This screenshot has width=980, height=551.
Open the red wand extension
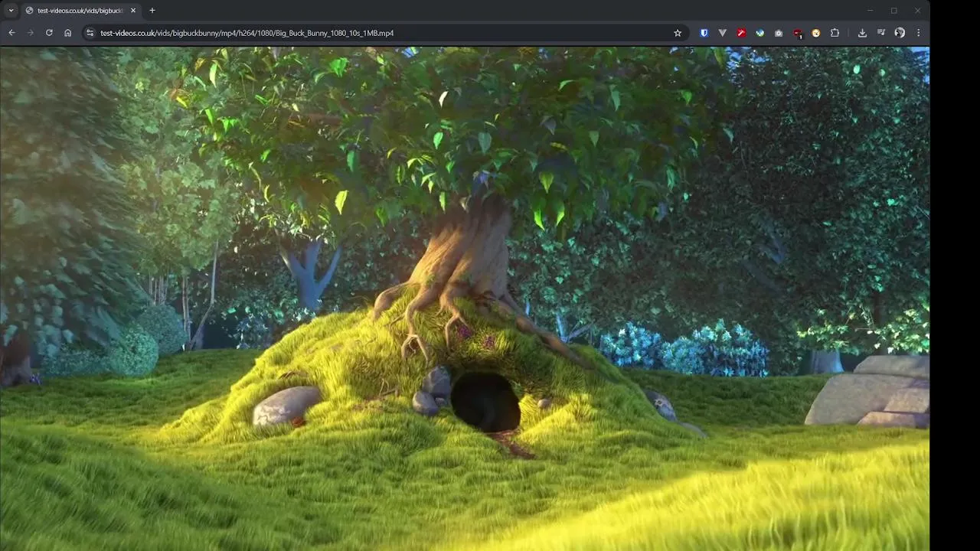pyautogui.click(x=741, y=33)
